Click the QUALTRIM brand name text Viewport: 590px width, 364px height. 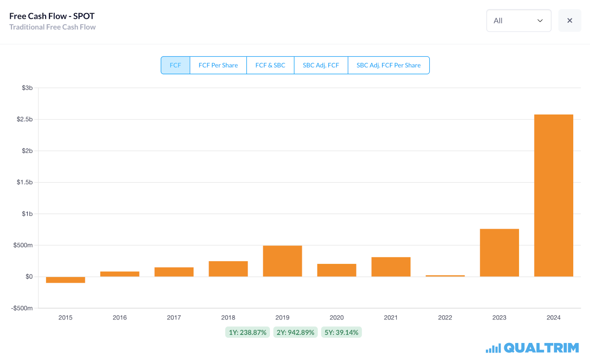point(541,348)
